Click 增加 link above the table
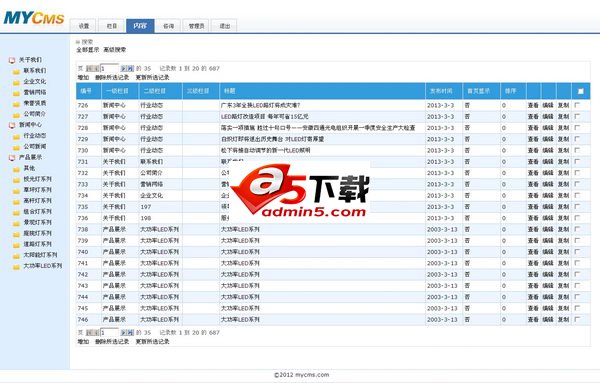The height and width of the screenshot is (383, 600). click(83, 77)
